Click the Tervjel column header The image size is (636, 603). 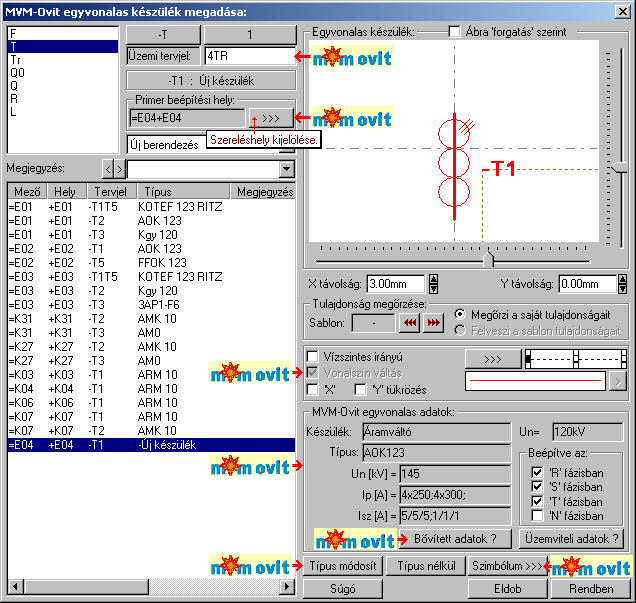[111, 191]
